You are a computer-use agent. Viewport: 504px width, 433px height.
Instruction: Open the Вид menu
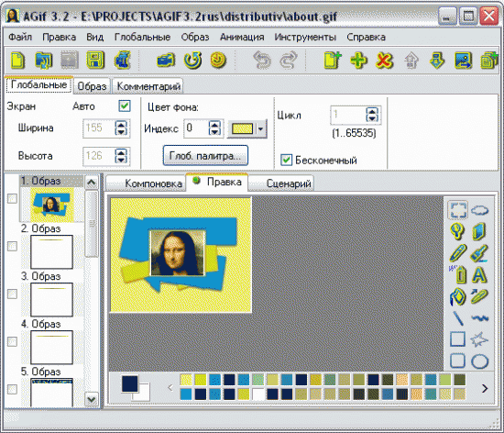tap(94, 37)
